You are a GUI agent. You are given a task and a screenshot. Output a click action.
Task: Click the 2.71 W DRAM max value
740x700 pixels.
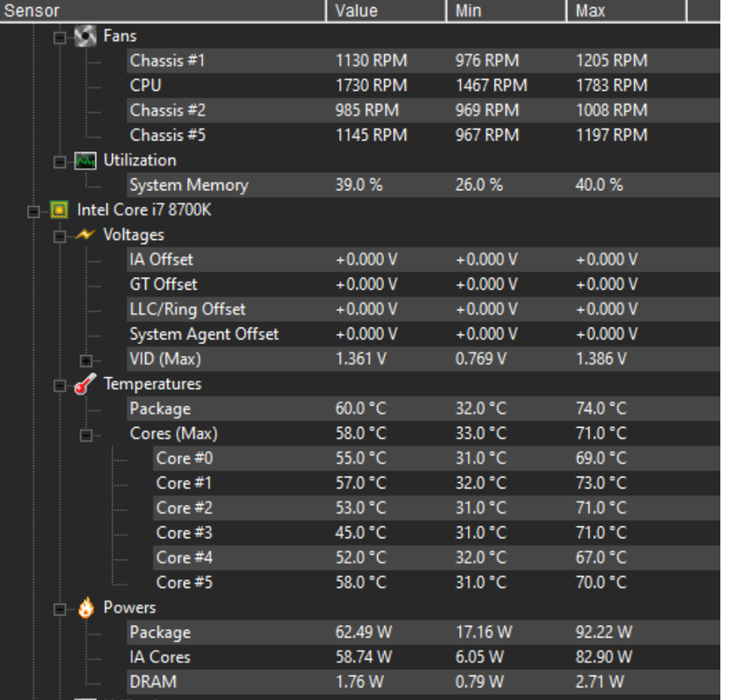599,682
